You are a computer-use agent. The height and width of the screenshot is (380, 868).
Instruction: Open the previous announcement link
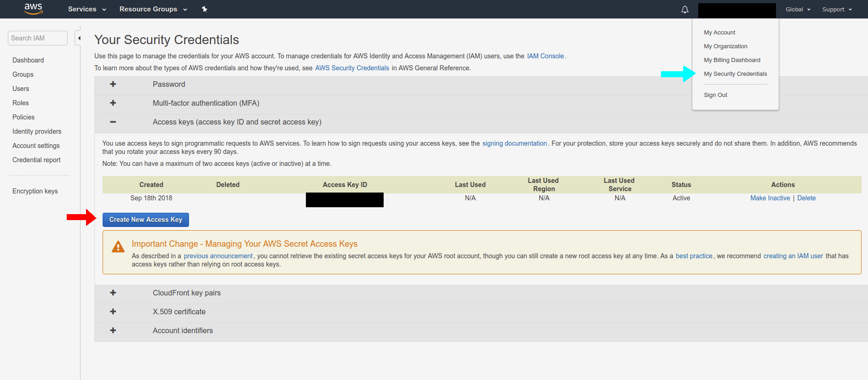pos(218,256)
